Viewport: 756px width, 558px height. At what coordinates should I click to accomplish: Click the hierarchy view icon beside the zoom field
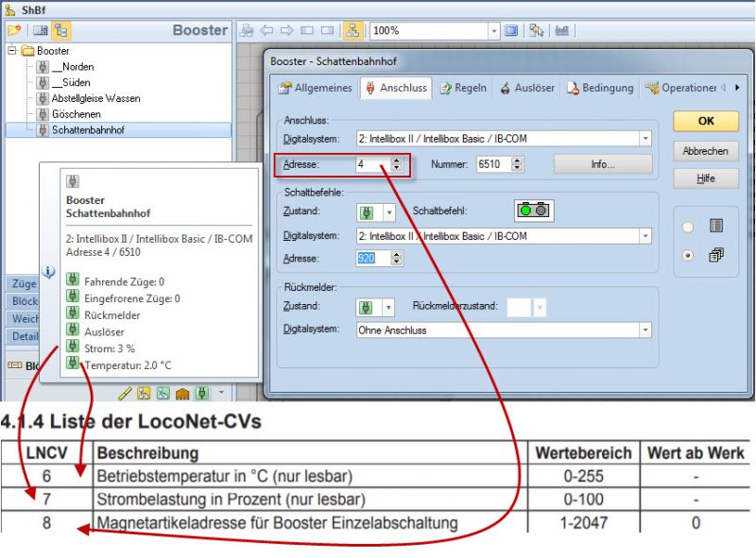pyautogui.click(x=352, y=30)
